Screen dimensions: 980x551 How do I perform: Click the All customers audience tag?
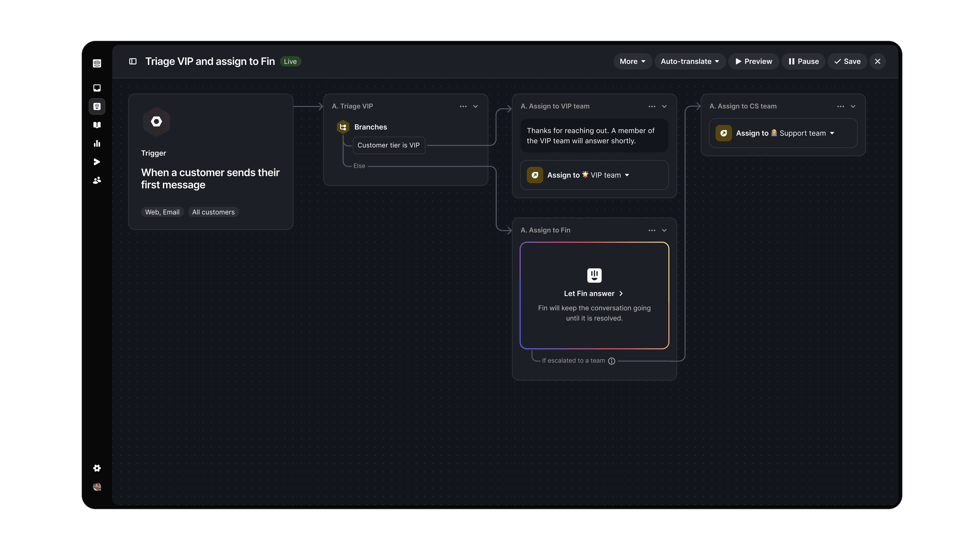click(213, 212)
